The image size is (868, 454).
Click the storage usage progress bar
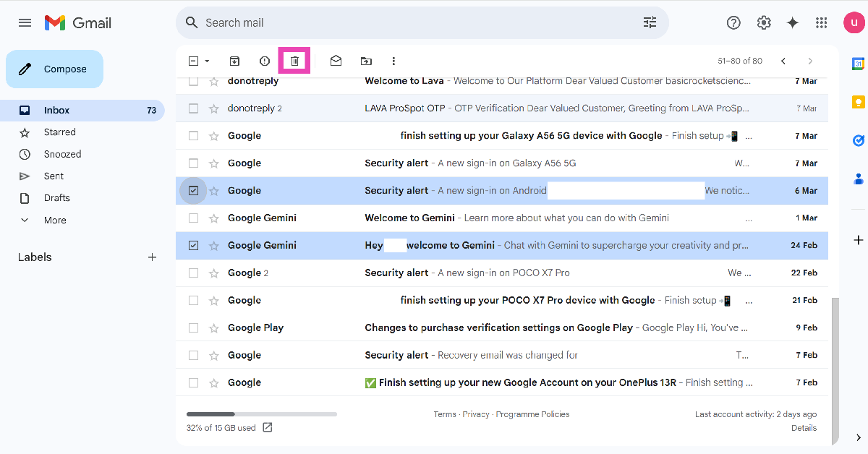coord(261,414)
